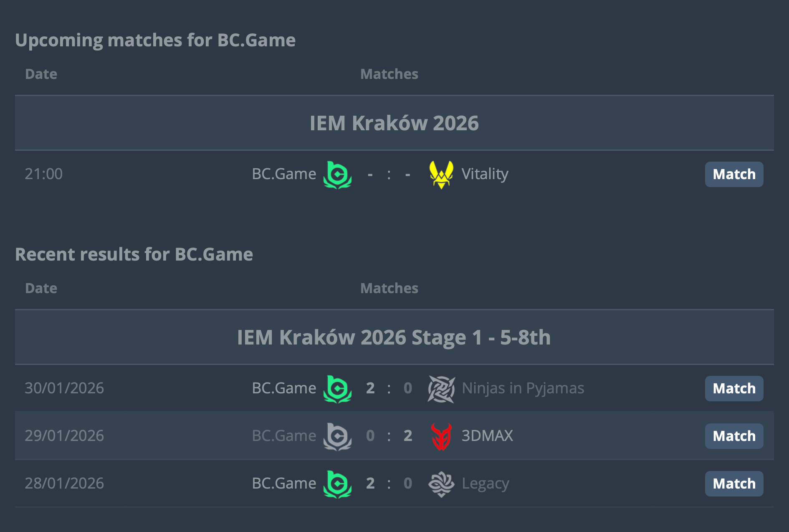Click BC.Game logo in Legacy match row
This screenshot has height=532, width=789.
coord(337,484)
